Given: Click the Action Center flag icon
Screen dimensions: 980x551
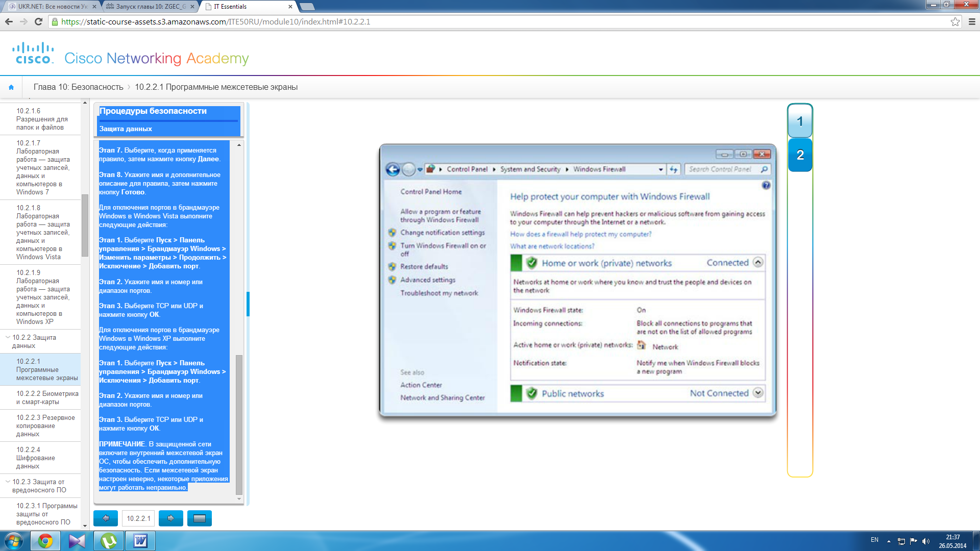Looking at the screenshot, I should tap(914, 541).
